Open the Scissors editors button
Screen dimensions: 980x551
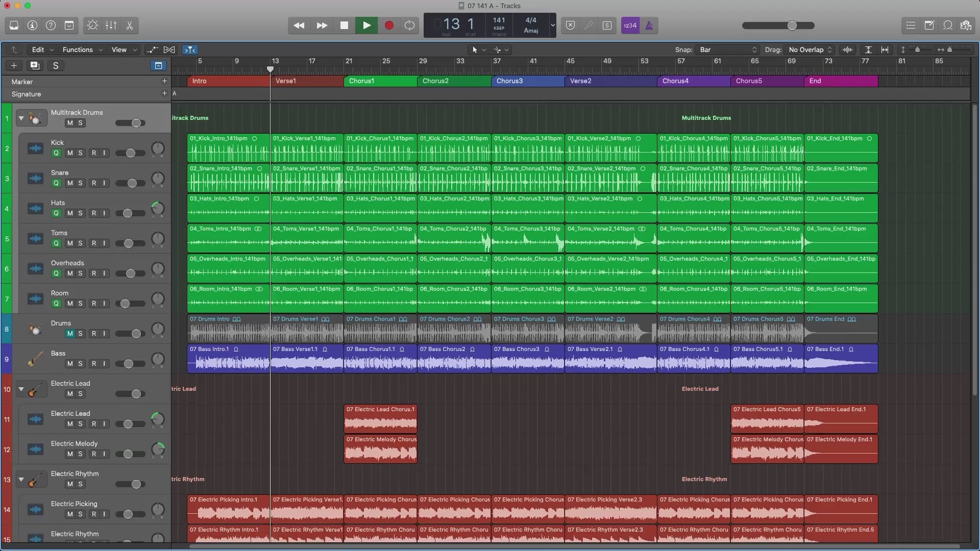tap(130, 25)
